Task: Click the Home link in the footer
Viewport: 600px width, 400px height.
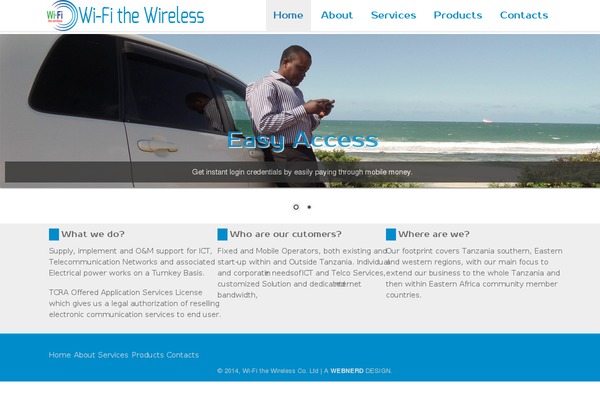Action: pyautogui.click(x=60, y=355)
